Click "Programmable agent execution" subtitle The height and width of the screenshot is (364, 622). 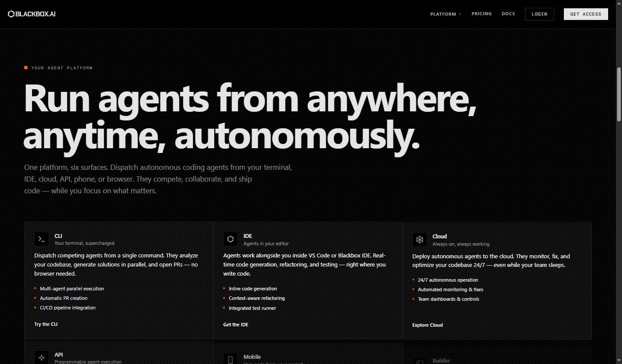coord(88,362)
